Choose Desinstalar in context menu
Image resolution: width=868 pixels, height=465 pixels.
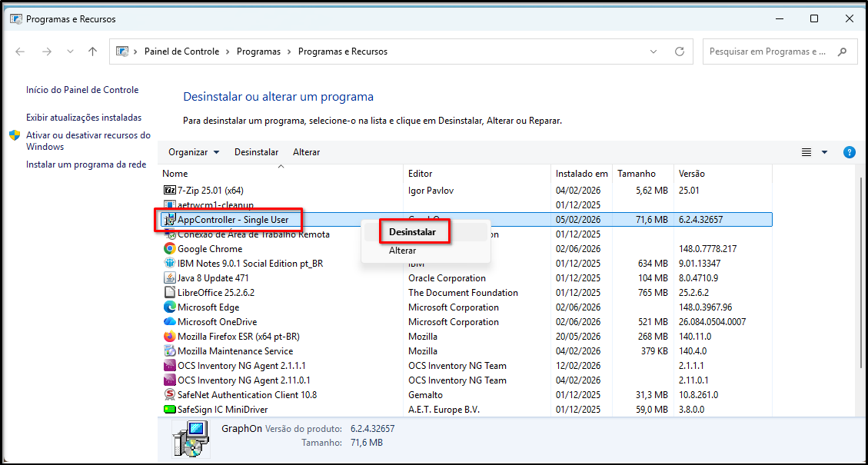coord(412,232)
